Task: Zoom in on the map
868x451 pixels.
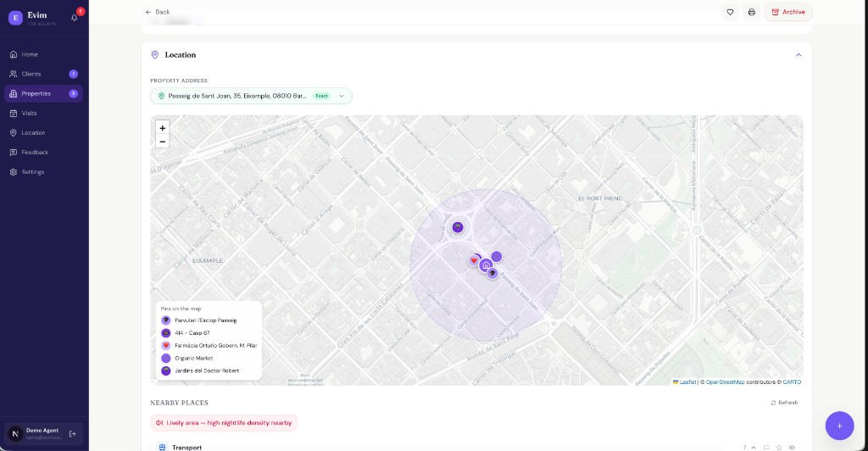Action: coord(162,128)
